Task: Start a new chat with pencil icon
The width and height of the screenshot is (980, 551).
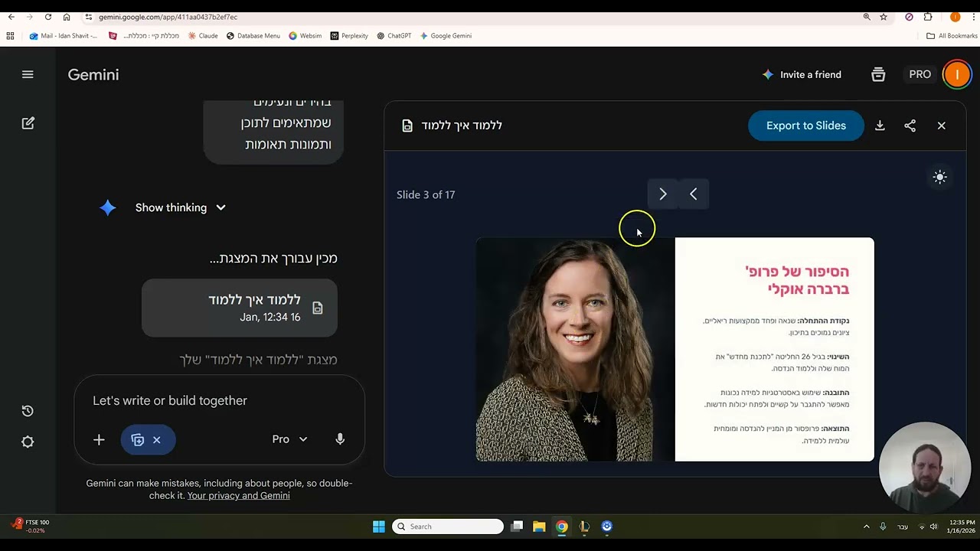Action: pos(28,123)
